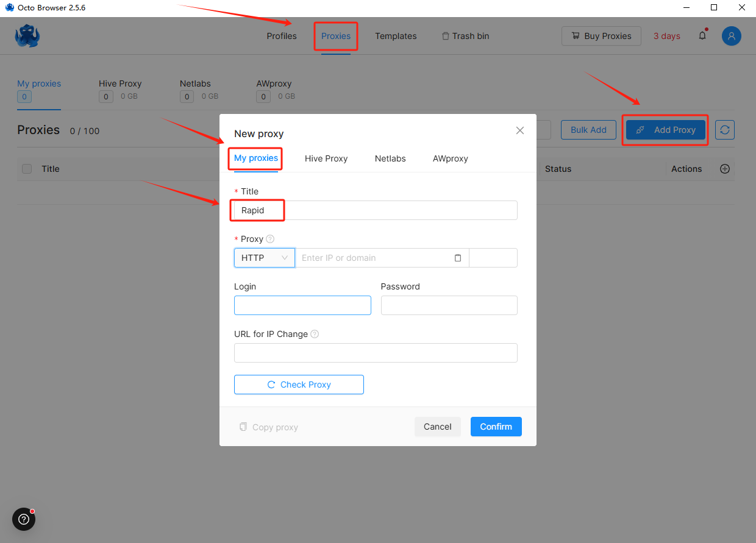
Task: Click the Proxy help question mark icon
Action: pyautogui.click(x=270, y=239)
